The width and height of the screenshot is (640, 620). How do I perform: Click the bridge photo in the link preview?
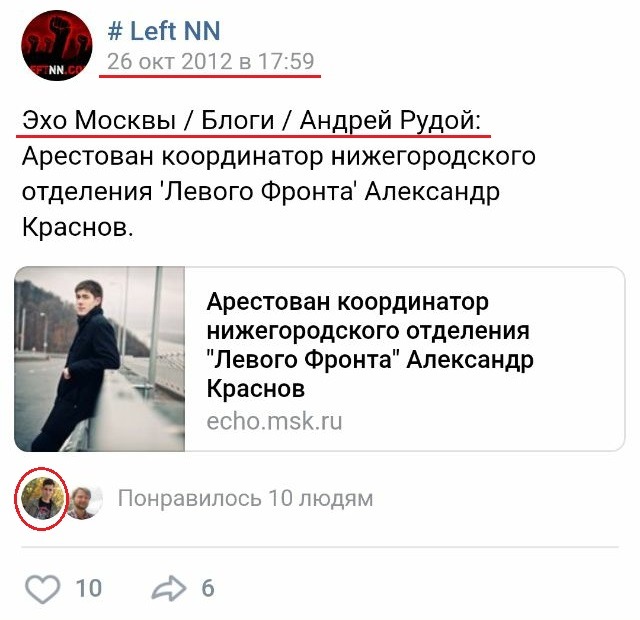[x=100, y=359]
